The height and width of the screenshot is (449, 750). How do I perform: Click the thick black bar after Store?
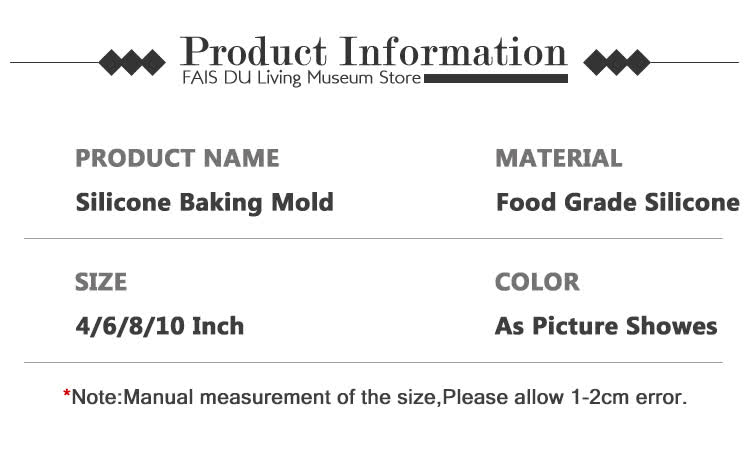pos(496,78)
